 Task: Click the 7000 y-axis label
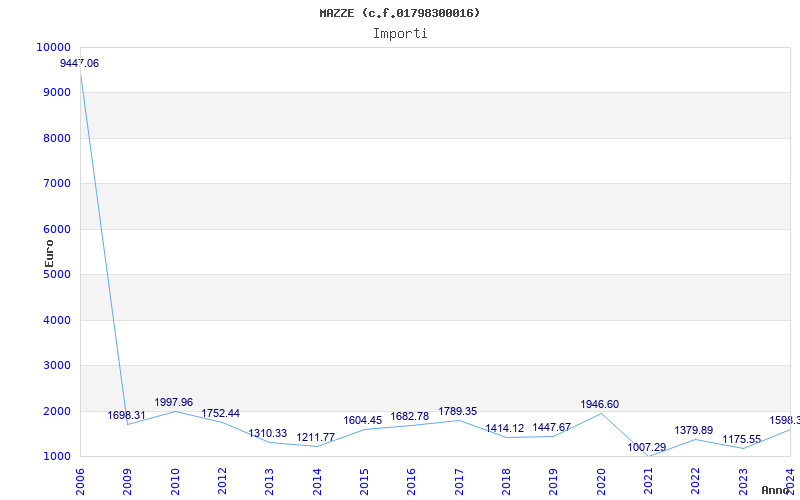click(x=56, y=183)
